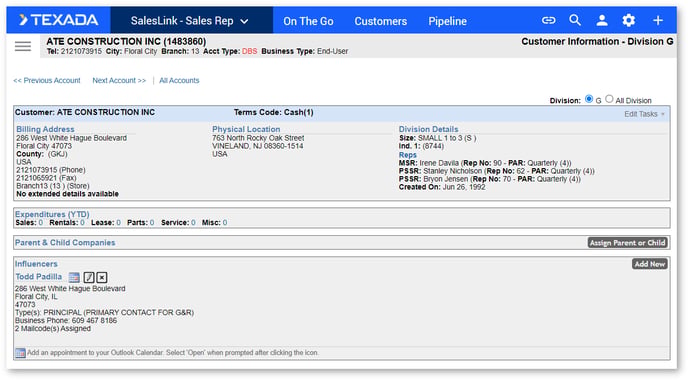This screenshot has width=688, height=380.
Task: Click Size SMALL 1 to 3 (S) text
Action: [437, 138]
